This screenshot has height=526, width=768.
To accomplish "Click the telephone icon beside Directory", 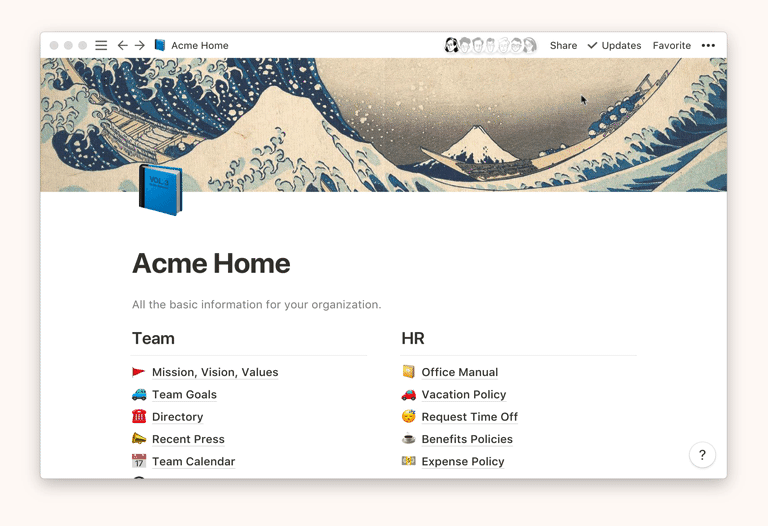I will (x=139, y=417).
